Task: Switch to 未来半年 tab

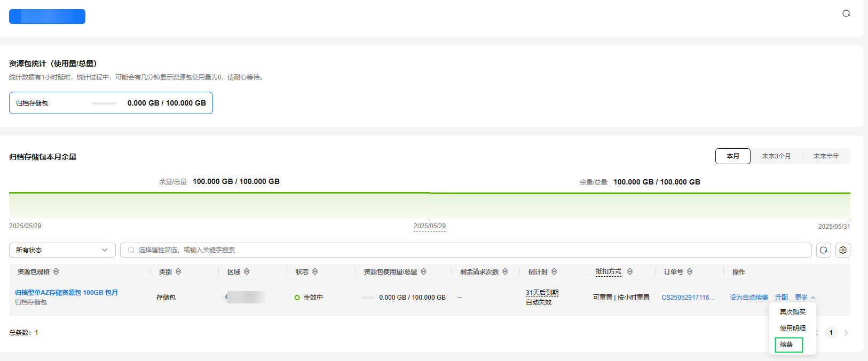Action: pyautogui.click(x=826, y=156)
